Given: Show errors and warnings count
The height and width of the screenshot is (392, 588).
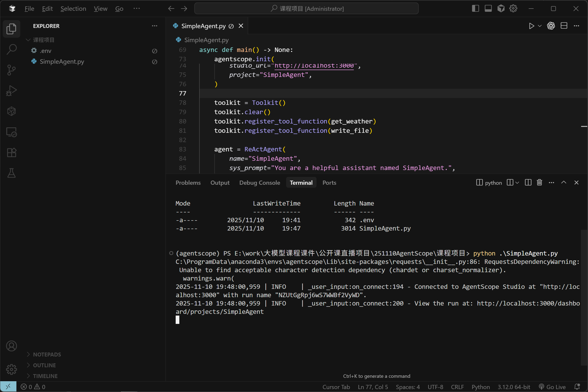Looking at the screenshot, I should [33, 387].
